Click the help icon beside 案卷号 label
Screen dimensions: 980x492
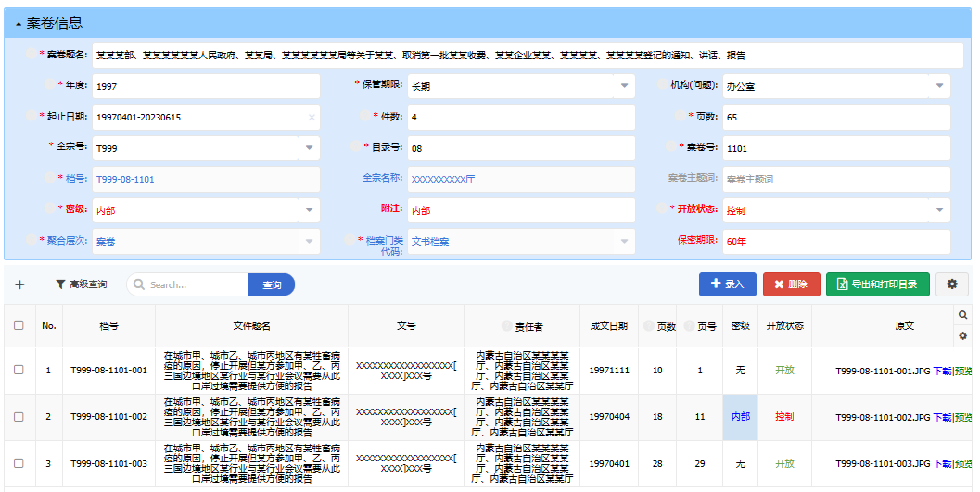[671, 146]
